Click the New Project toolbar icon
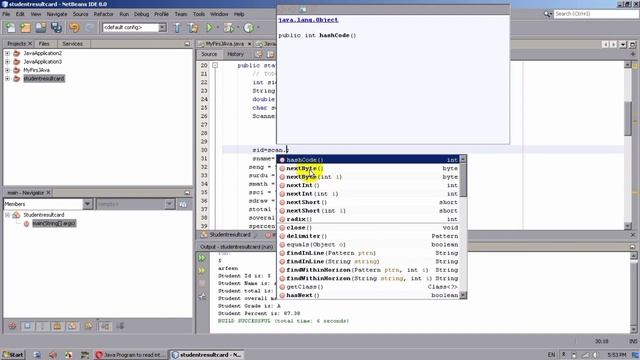 25,27
